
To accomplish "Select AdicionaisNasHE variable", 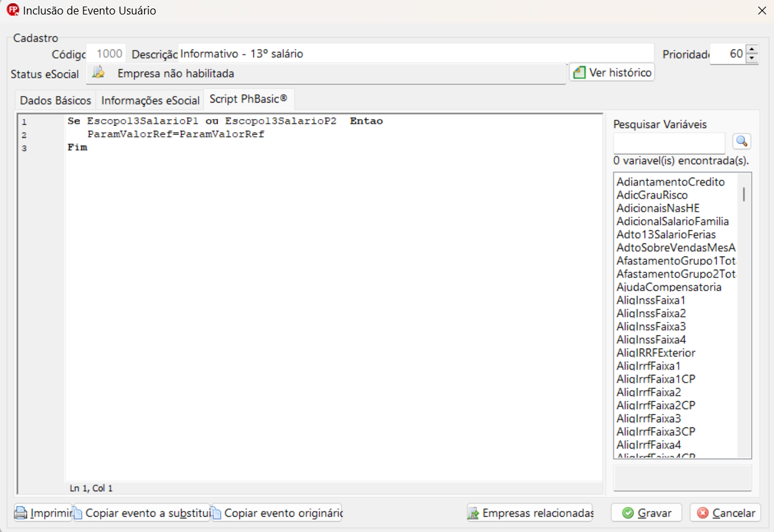I will pos(658,208).
